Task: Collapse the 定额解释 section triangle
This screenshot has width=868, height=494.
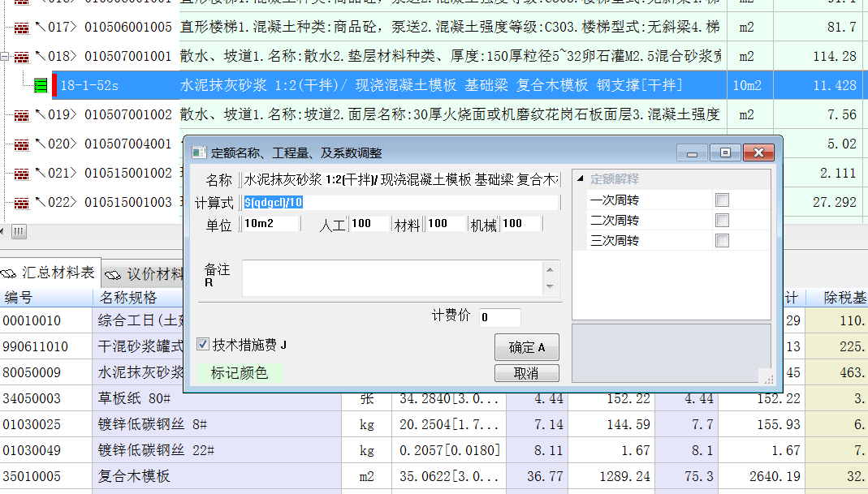Action: tap(580, 178)
